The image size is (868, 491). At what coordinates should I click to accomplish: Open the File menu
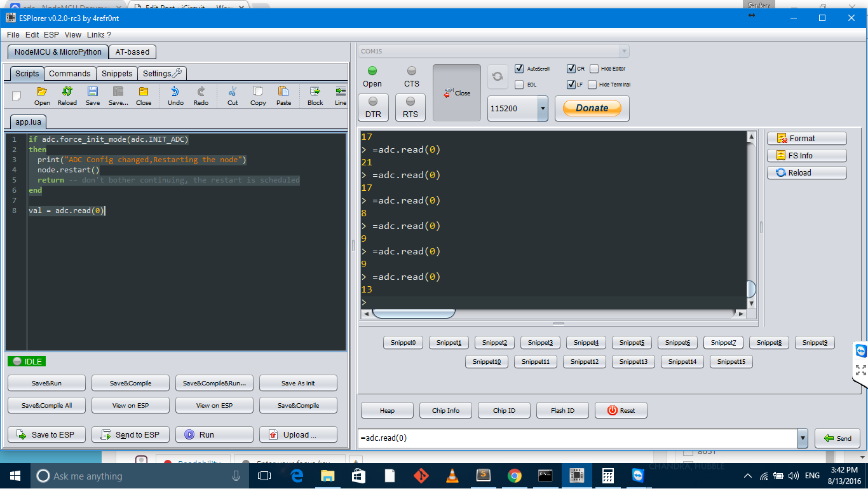point(13,34)
